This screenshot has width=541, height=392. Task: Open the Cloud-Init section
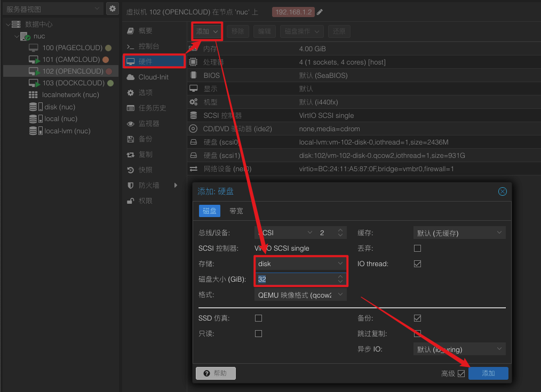[153, 77]
